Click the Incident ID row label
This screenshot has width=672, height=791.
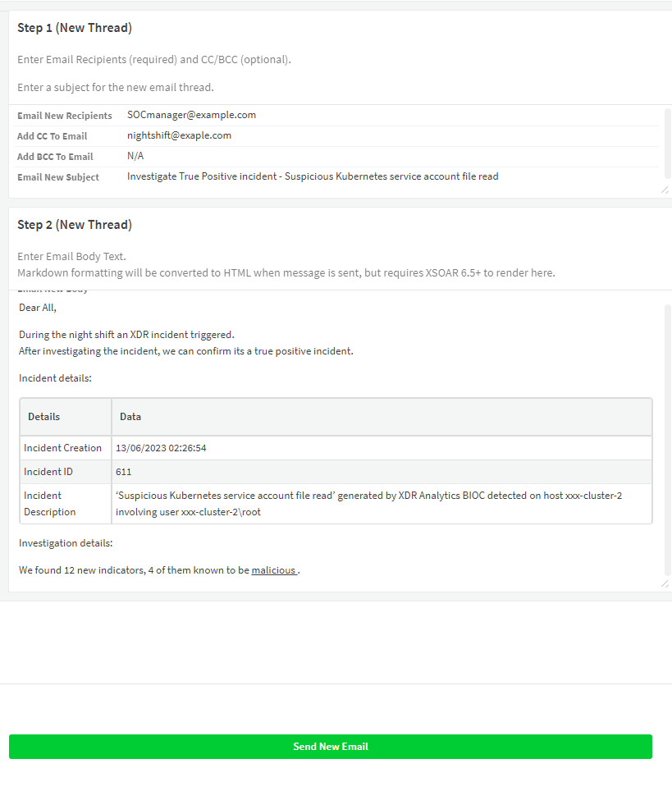click(x=48, y=472)
